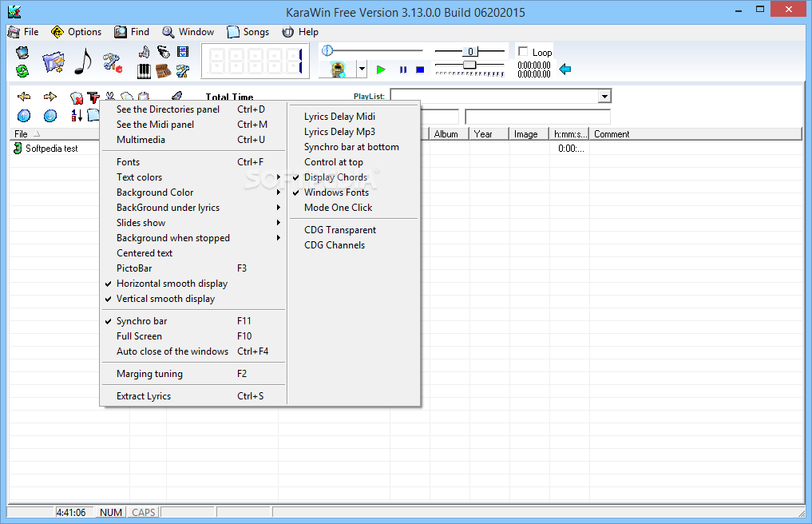The image size is (812, 524).
Task: Open dropdown arrow beside jukebox button
Action: click(x=362, y=69)
